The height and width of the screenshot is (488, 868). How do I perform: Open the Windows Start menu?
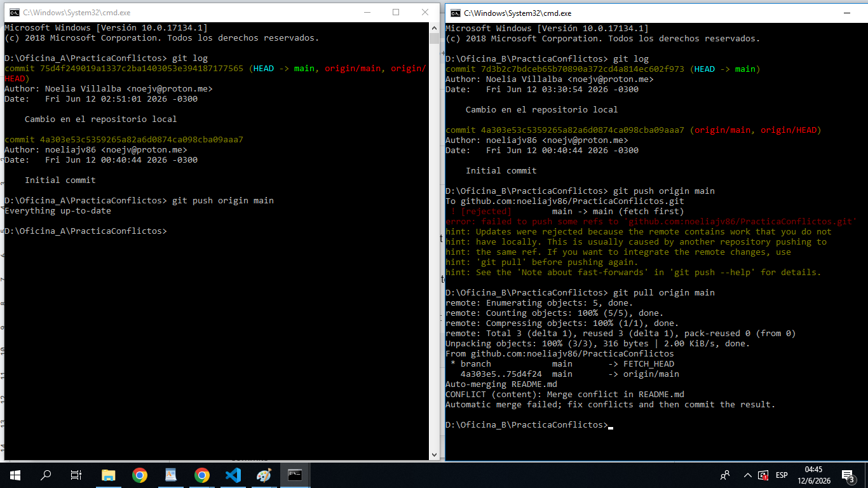point(15,475)
